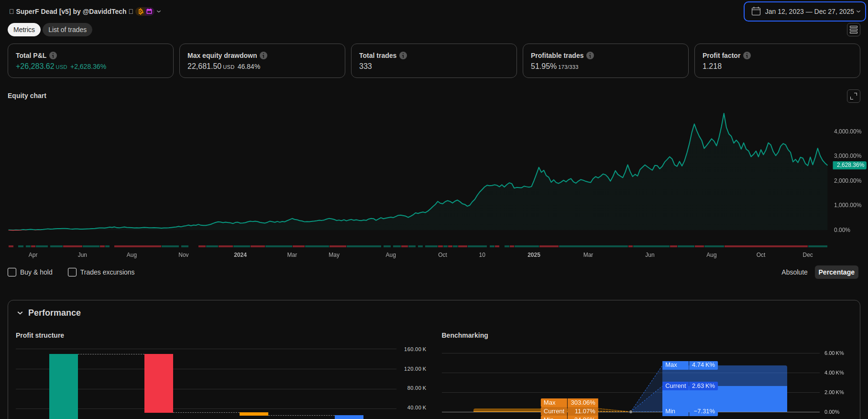The height and width of the screenshot is (419, 868).
Task: Switch to the List of trades tab
Action: click(x=67, y=30)
